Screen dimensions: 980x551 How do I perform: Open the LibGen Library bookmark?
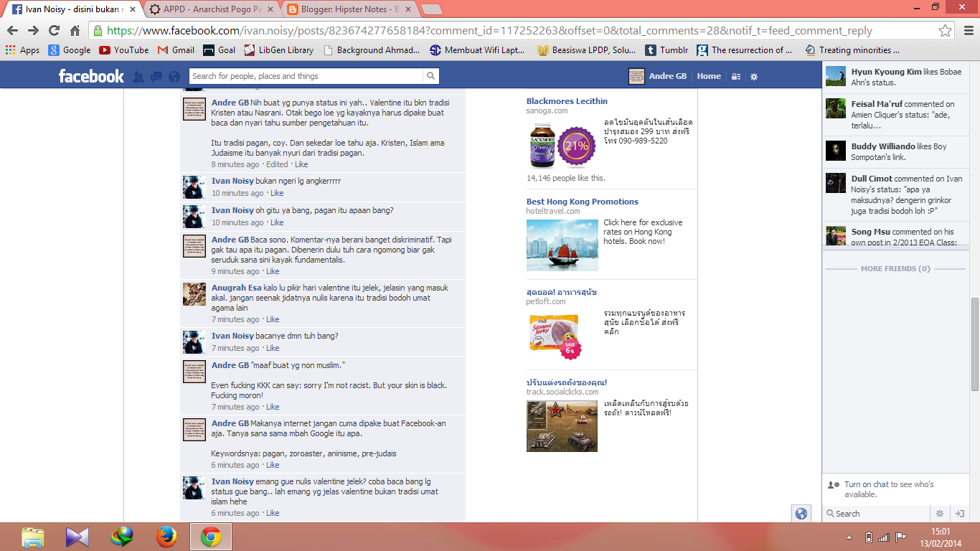pyautogui.click(x=278, y=50)
